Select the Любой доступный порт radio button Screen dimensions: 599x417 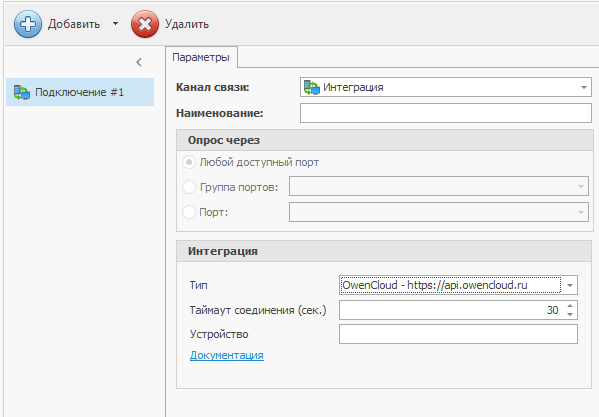pyautogui.click(x=189, y=162)
